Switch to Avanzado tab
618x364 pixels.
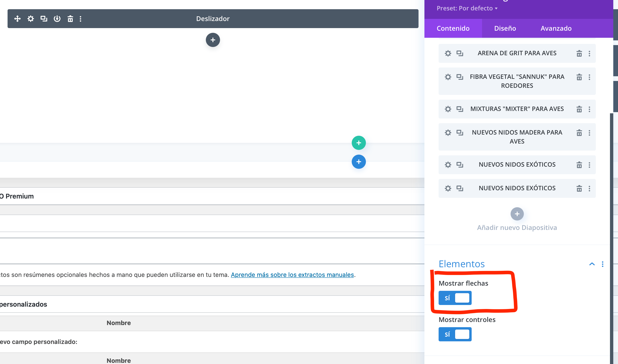click(x=556, y=28)
